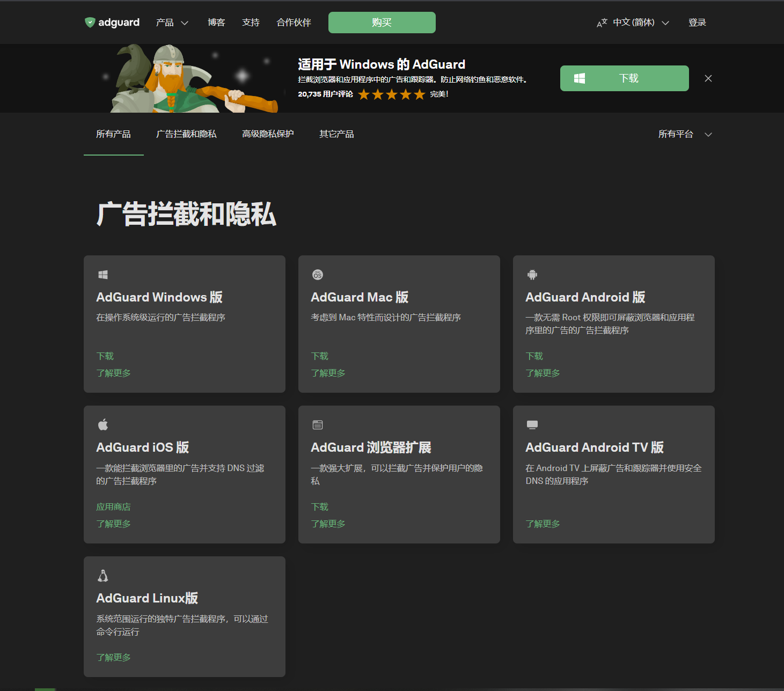Open the 中文 (简体) language dropdown

click(x=633, y=23)
